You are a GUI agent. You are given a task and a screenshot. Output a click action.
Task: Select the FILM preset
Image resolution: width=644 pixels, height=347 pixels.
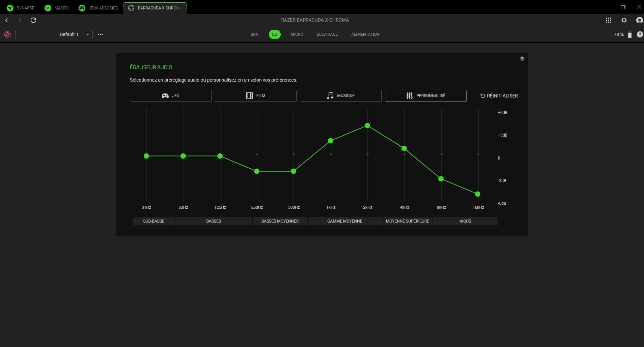256,96
